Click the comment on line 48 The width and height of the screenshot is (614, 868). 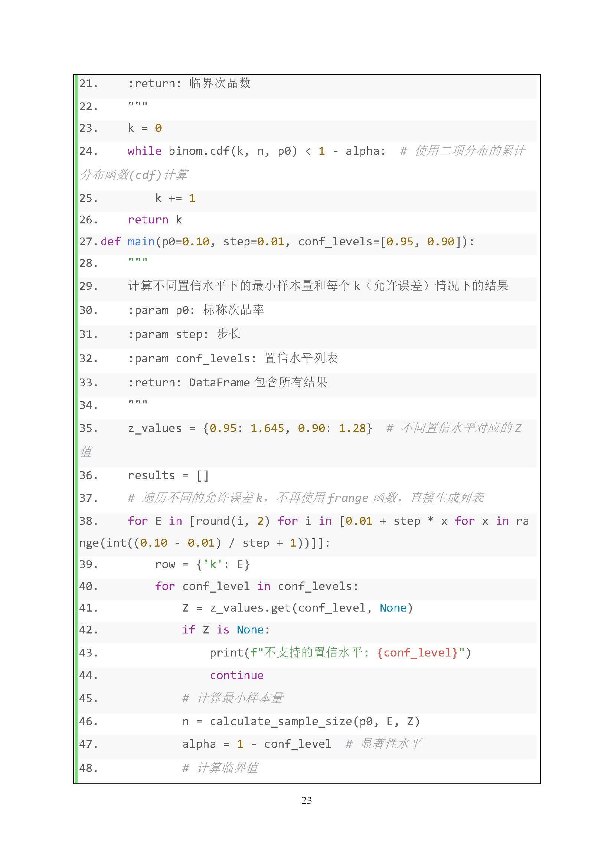[221, 768]
